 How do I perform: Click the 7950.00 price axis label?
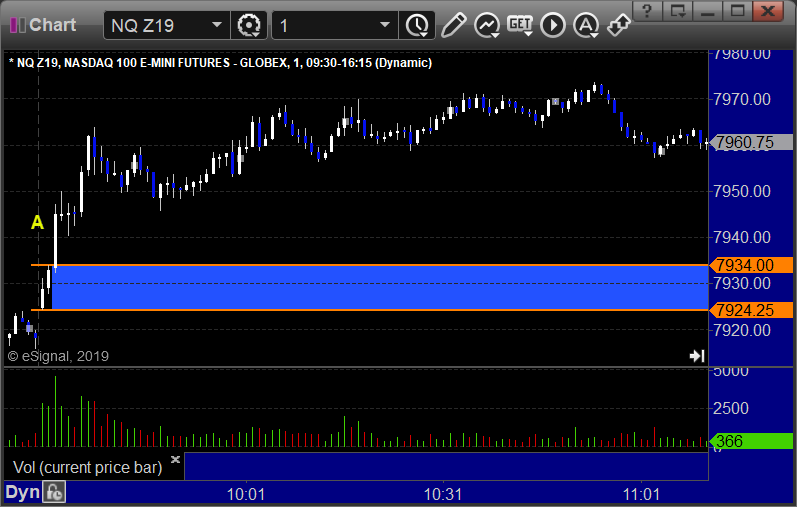742,191
